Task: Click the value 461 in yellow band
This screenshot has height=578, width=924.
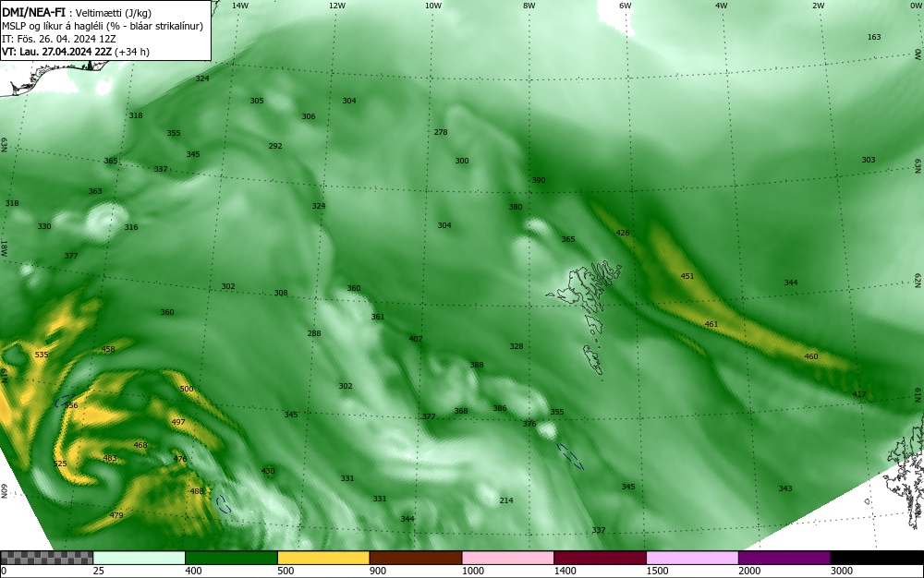Action: tap(711, 324)
